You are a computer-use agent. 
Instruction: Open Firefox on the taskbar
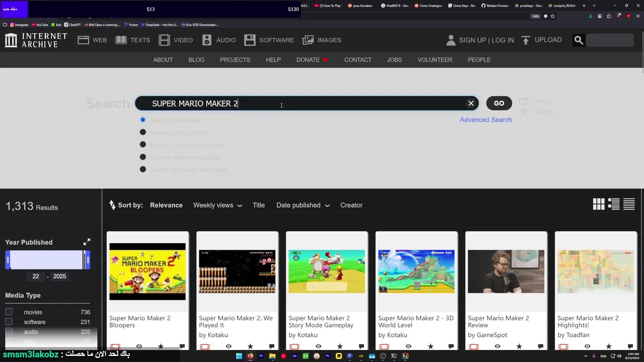(250, 356)
